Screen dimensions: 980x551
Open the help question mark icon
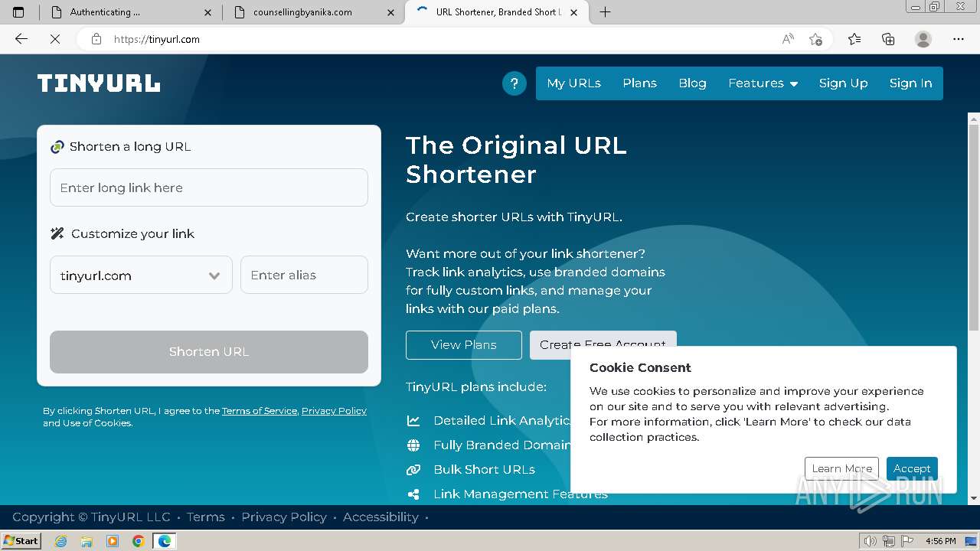coord(514,83)
